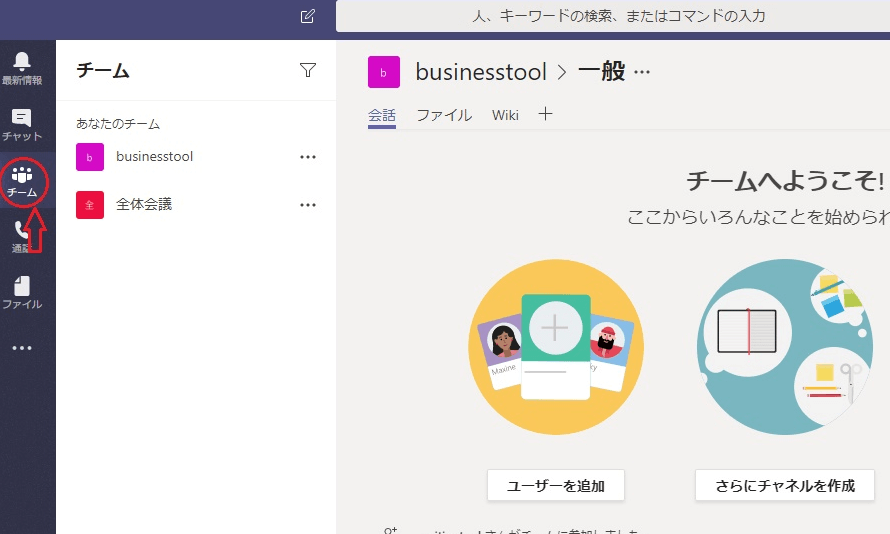Image resolution: width=890 pixels, height=534 pixels.
Task: Click the search and command input box
Action: [x=612, y=16]
